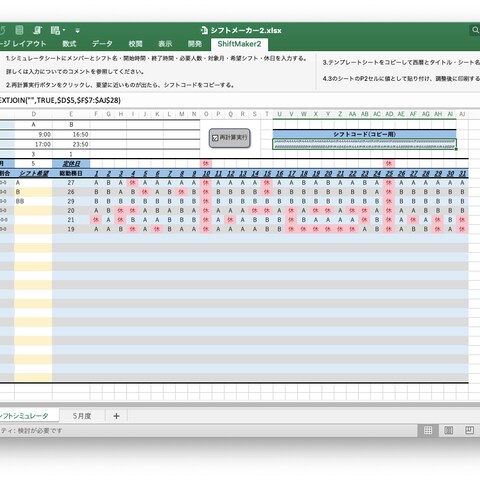
Task: Switch to the 5月度 sheet tab
Action: coord(82,416)
